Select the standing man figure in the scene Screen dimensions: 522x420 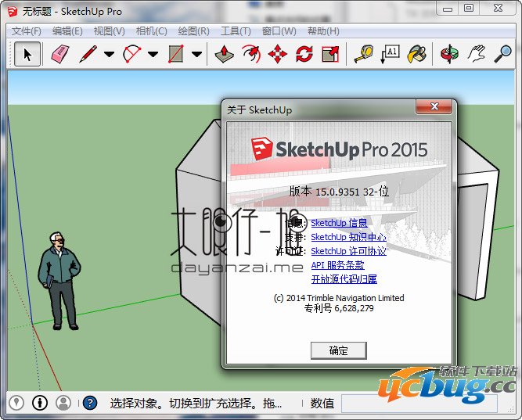pyautogui.click(x=59, y=282)
